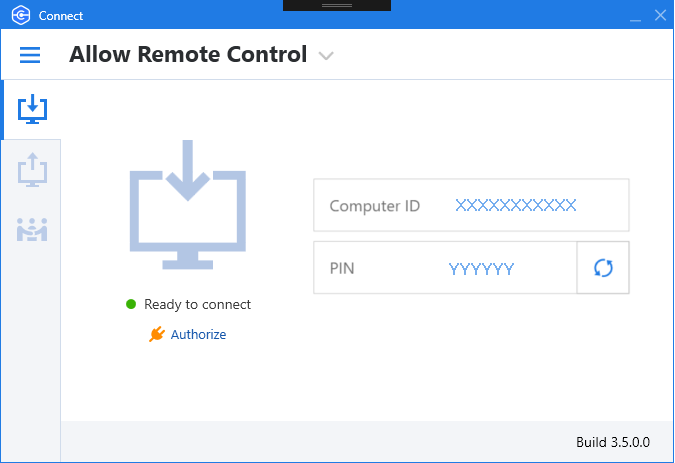The image size is (675, 463).
Task: Click the Build 3.5.0.0 version label
Action: (613, 442)
